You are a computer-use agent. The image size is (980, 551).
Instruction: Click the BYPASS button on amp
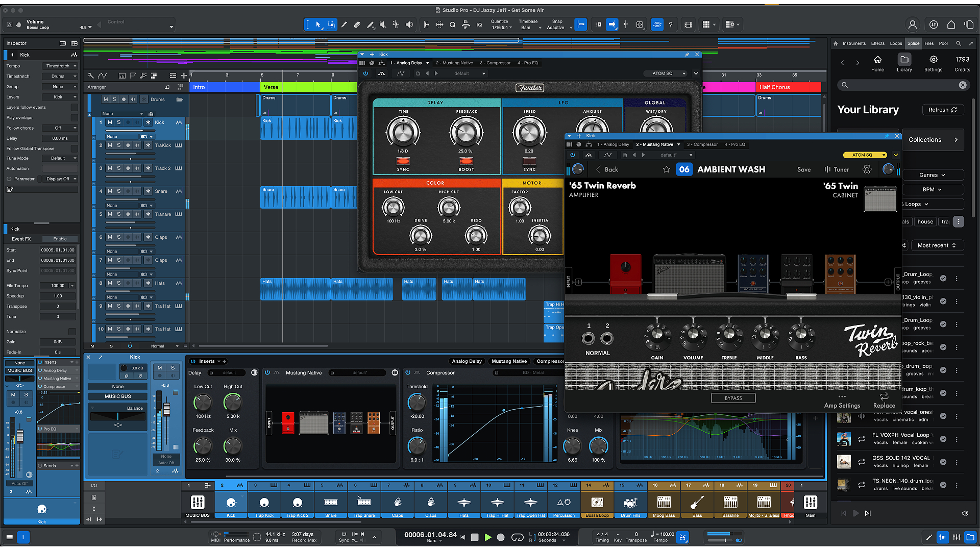pos(733,398)
